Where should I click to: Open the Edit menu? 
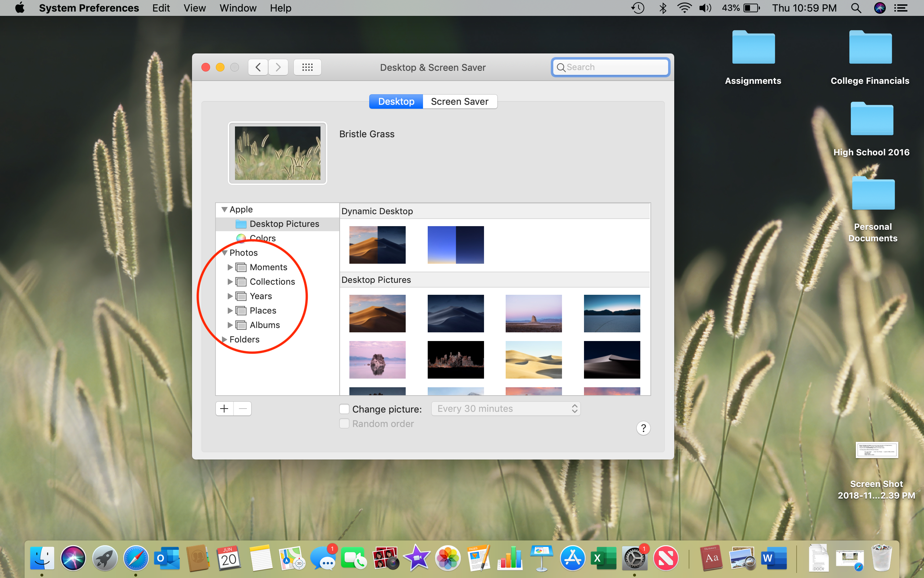(x=161, y=8)
